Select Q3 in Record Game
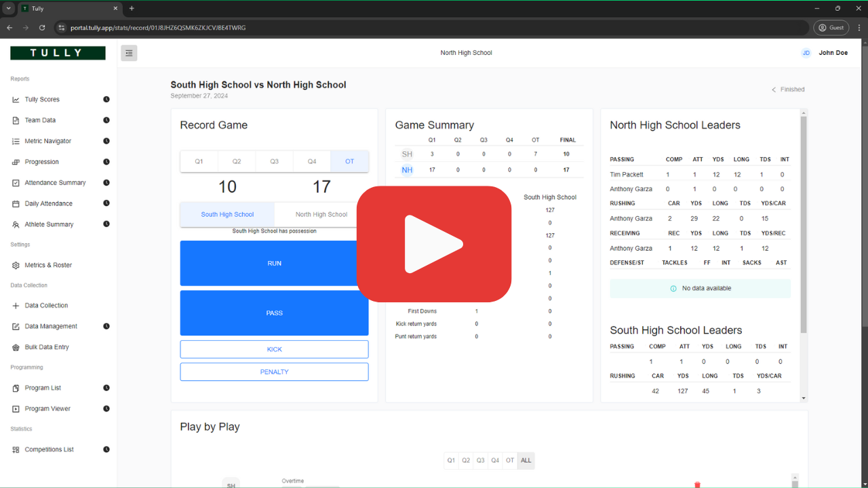The height and width of the screenshot is (488, 868). pos(275,161)
